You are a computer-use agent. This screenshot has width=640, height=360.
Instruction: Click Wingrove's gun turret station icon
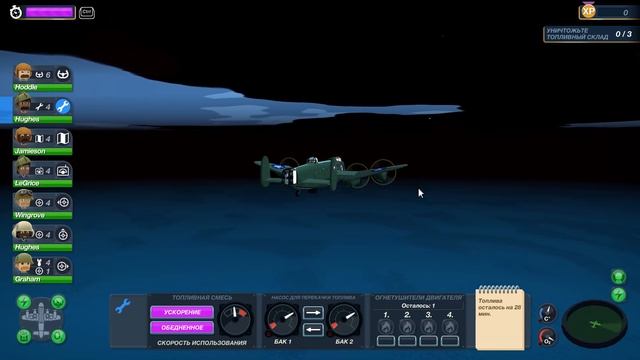coord(63,202)
